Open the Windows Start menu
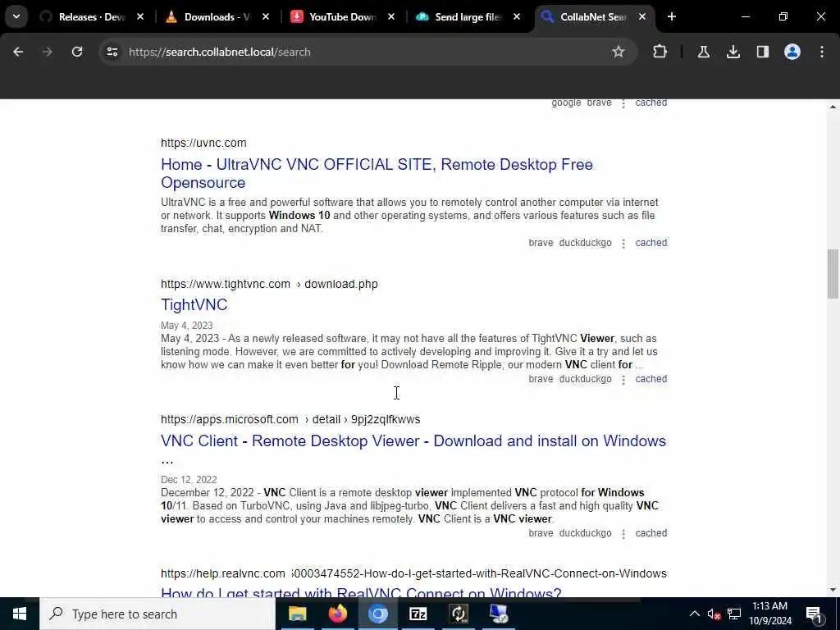840x630 pixels. click(20, 614)
